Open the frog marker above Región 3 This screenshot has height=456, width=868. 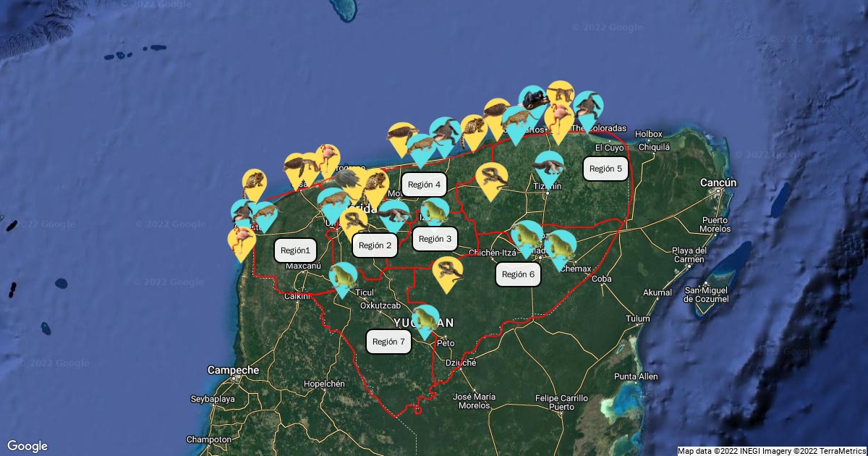[x=435, y=211]
